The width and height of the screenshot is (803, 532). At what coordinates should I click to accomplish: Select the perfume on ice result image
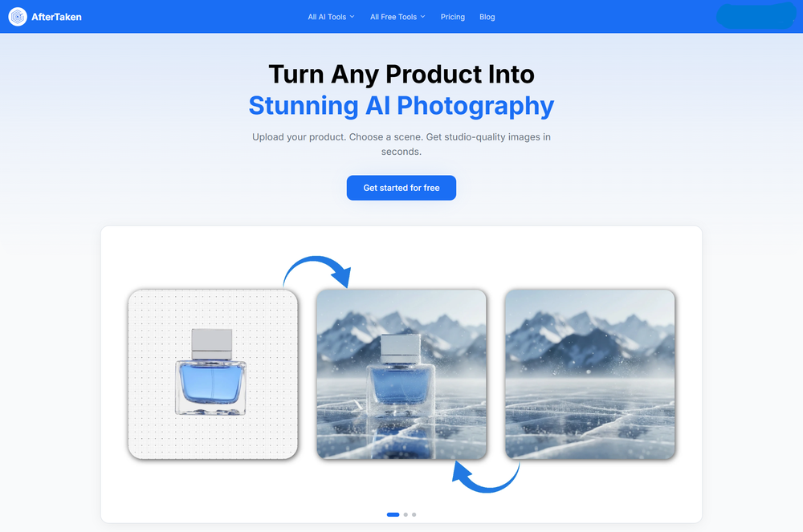401,375
